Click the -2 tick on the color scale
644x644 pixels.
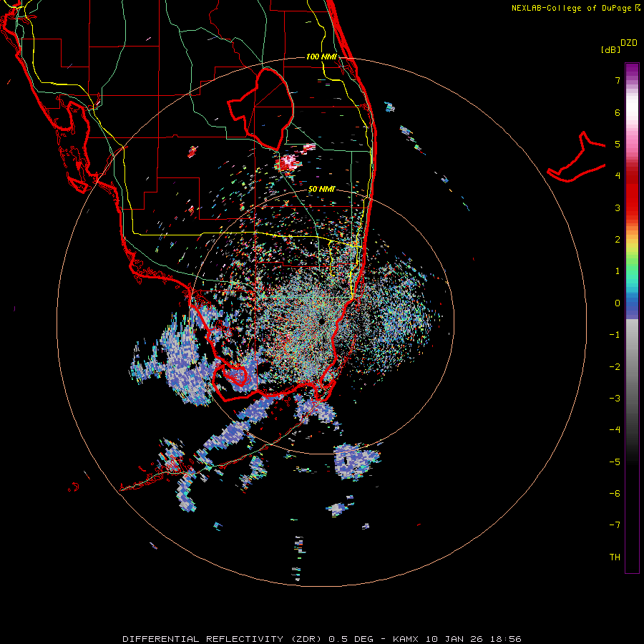click(615, 366)
